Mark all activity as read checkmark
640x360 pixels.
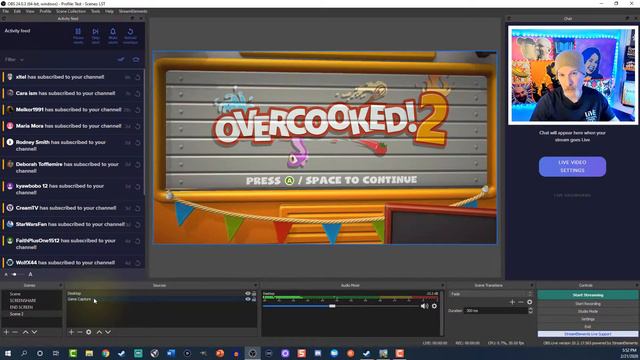coord(121,60)
